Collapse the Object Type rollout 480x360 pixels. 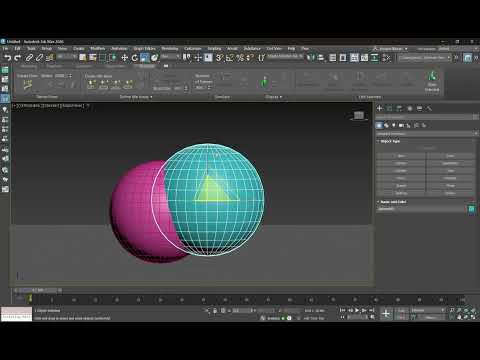click(x=390, y=141)
